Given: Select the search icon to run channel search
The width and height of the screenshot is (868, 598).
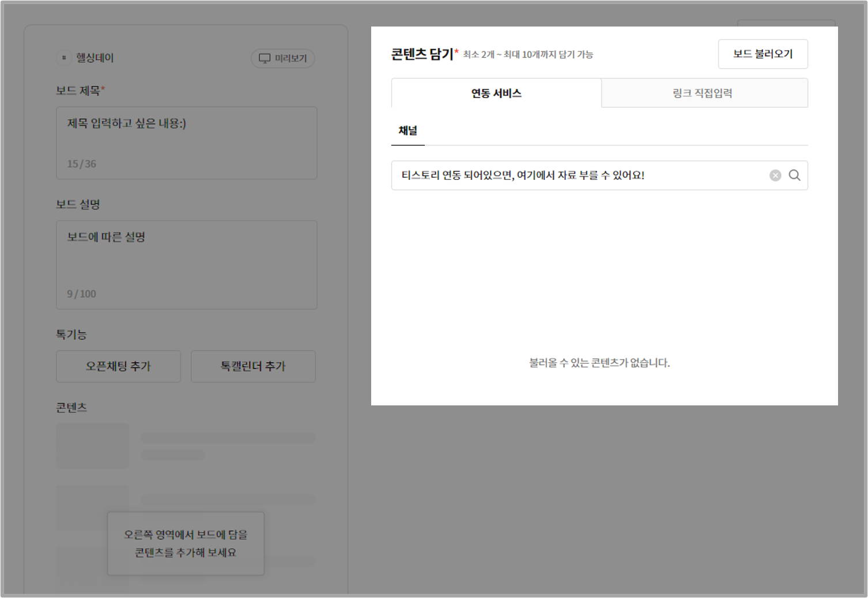Looking at the screenshot, I should pos(795,175).
